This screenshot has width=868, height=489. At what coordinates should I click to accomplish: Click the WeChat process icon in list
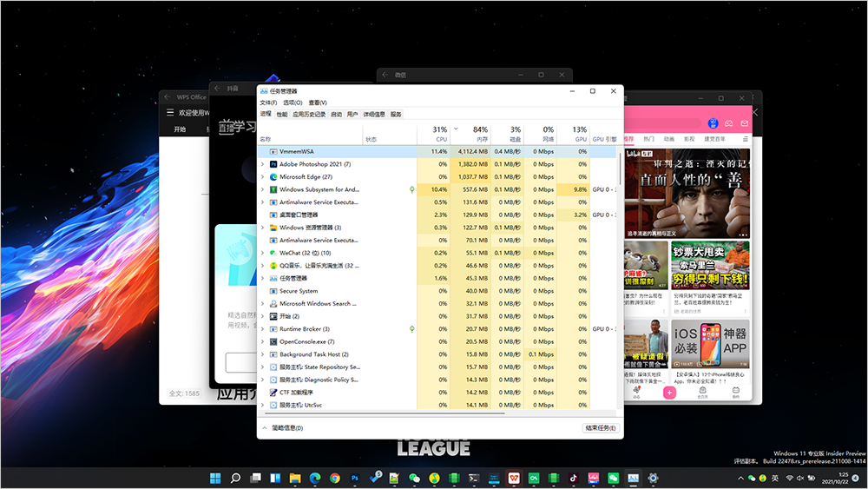tap(273, 253)
